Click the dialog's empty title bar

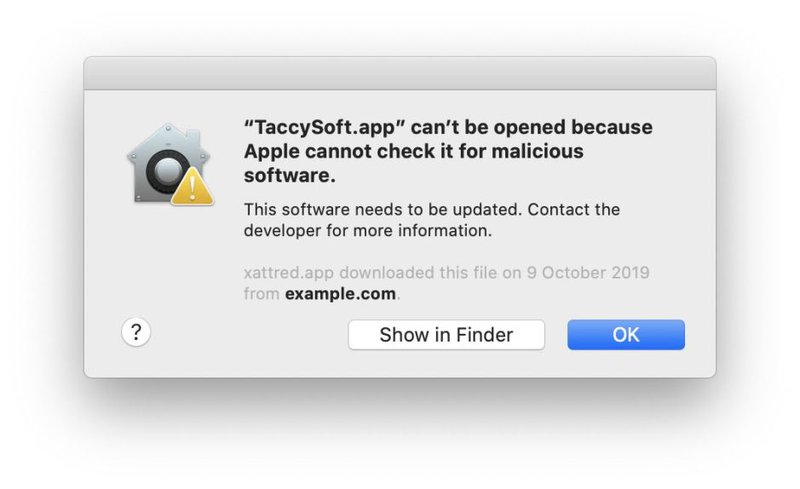point(400,74)
